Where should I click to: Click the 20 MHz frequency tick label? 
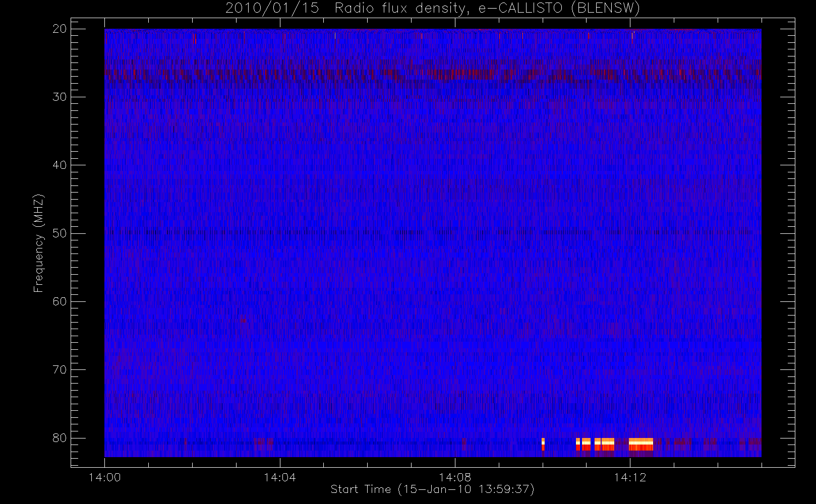(x=60, y=29)
